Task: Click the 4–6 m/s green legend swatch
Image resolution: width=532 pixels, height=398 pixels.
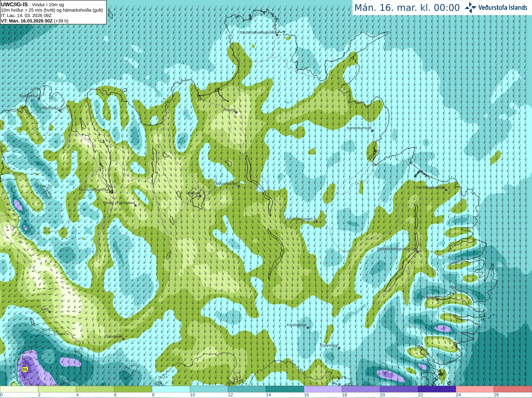Action: click(x=95, y=389)
